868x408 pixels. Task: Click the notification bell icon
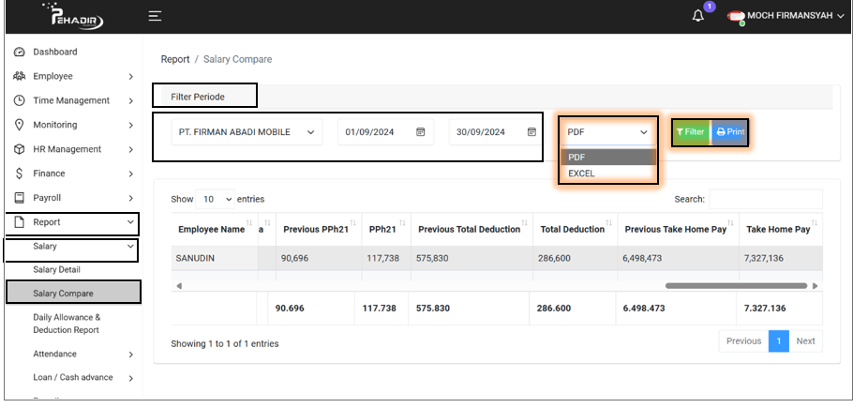pyautogui.click(x=698, y=16)
